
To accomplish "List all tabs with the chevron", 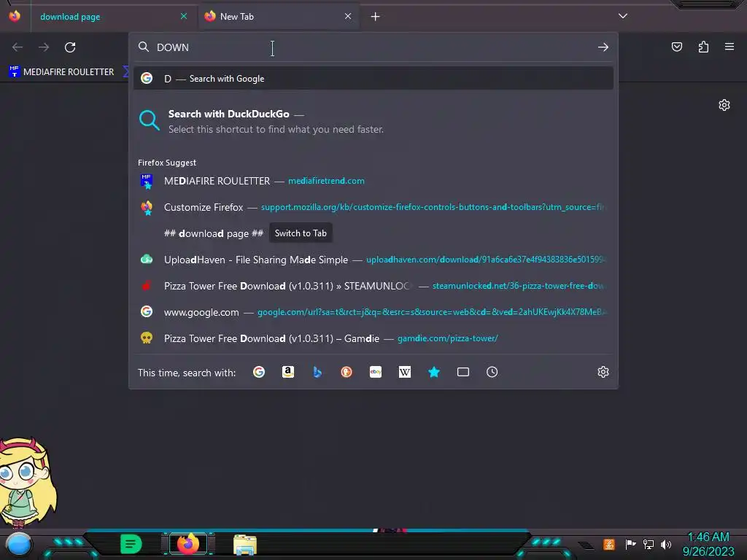I will click(623, 16).
